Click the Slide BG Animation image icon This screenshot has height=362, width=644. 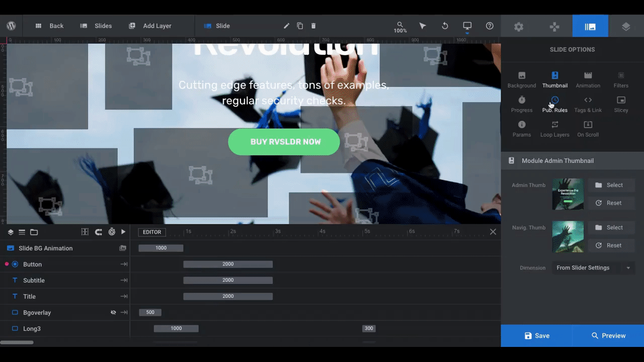coord(123,248)
